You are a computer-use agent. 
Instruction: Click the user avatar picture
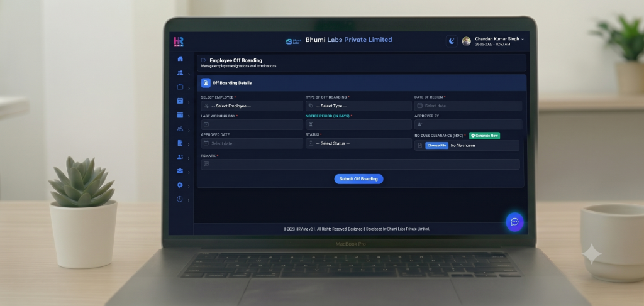466,41
